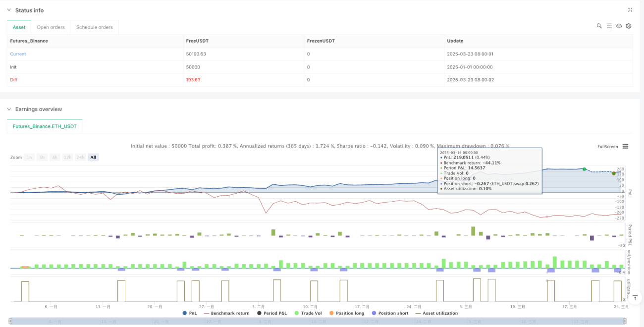
Task: Open the list view icon in Status info
Action: click(609, 26)
